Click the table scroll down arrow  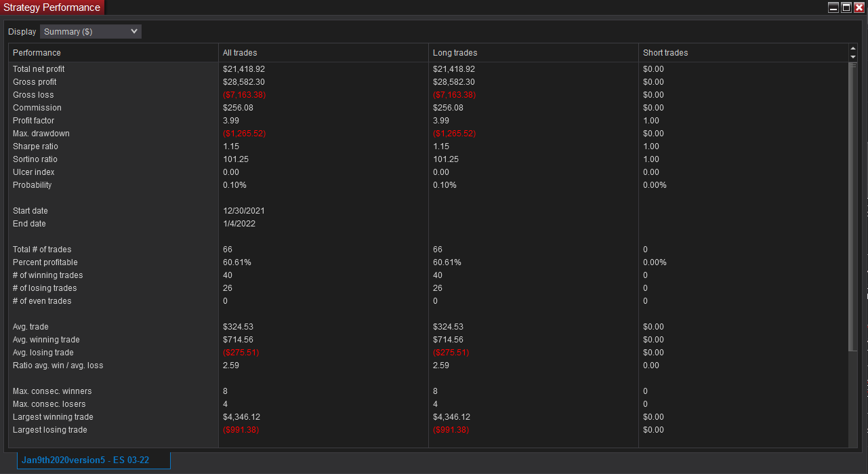[853, 57]
